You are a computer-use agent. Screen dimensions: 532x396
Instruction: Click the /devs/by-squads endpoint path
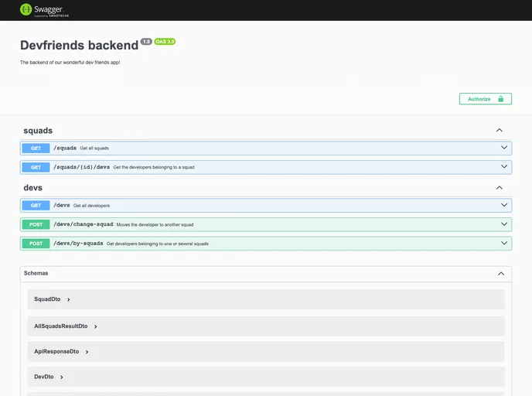[x=78, y=243]
